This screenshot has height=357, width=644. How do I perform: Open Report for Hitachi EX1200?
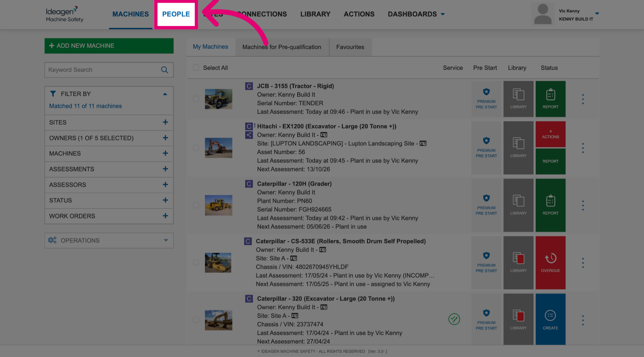point(550,161)
